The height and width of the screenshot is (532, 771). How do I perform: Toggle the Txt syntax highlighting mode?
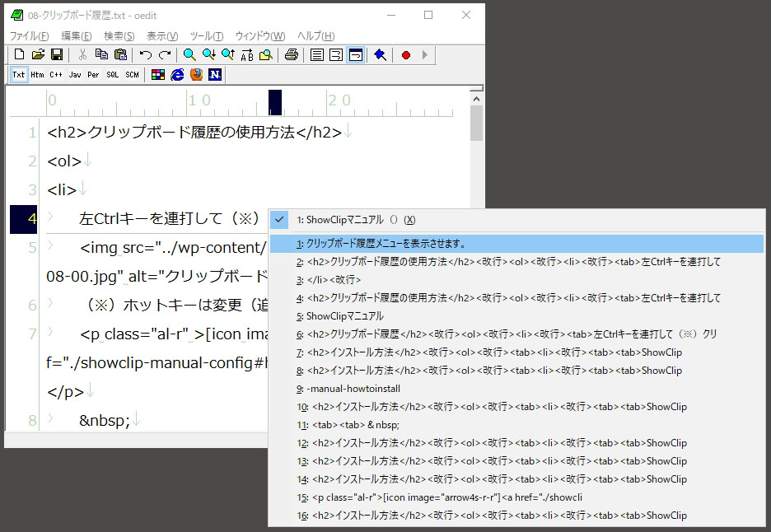[x=17, y=75]
